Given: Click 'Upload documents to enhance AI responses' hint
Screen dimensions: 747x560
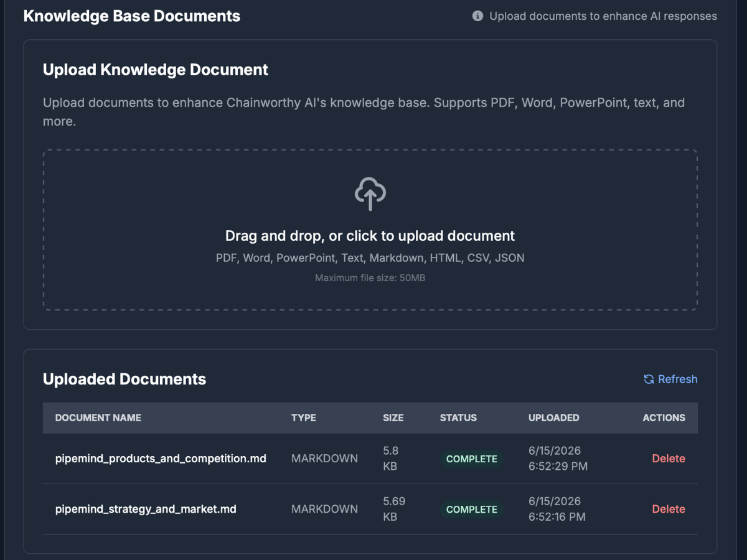Looking at the screenshot, I should pos(603,16).
